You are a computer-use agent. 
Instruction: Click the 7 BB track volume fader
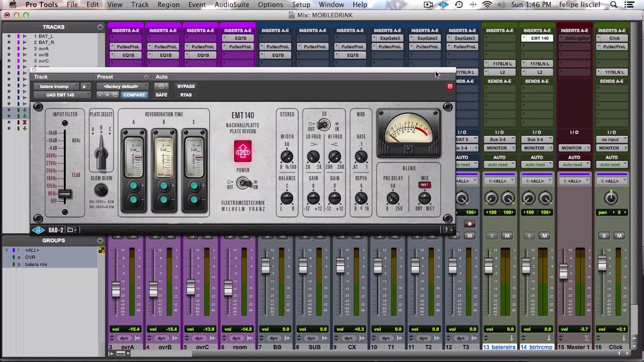266,266
